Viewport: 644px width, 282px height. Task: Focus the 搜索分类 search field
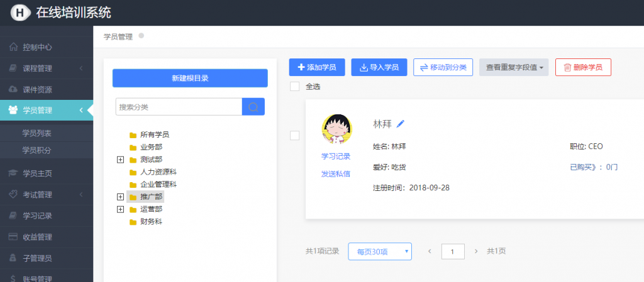tap(179, 107)
